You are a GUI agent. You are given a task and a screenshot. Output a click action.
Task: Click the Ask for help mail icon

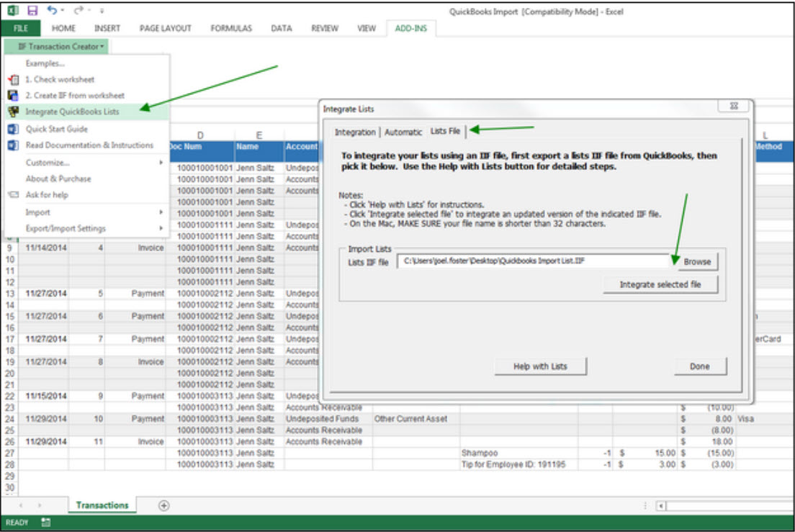tap(14, 195)
